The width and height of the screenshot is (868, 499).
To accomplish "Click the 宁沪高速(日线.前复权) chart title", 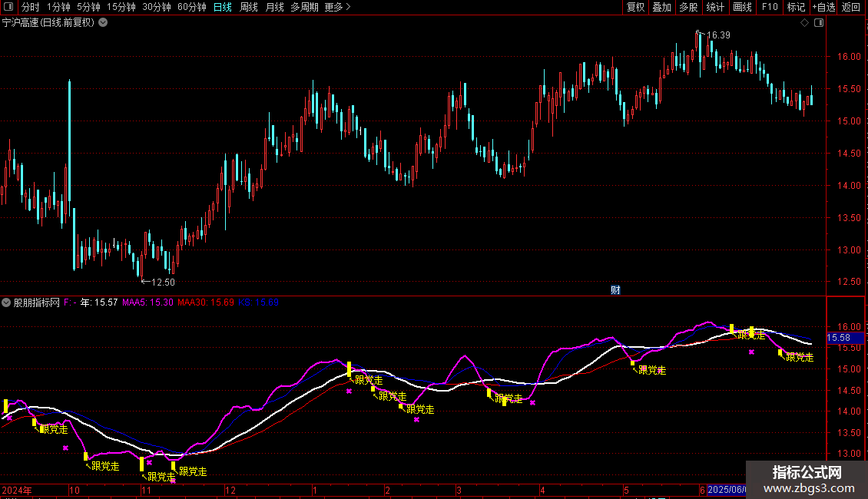I will [x=48, y=23].
